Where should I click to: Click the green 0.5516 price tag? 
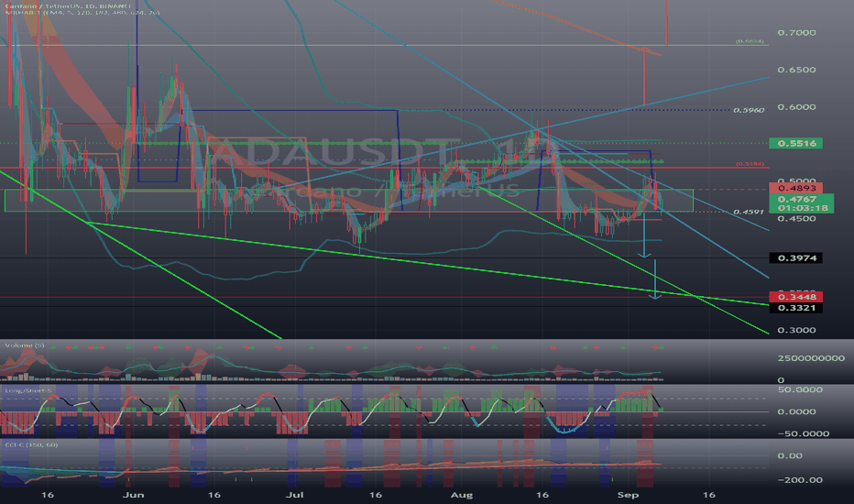tap(795, 143)
